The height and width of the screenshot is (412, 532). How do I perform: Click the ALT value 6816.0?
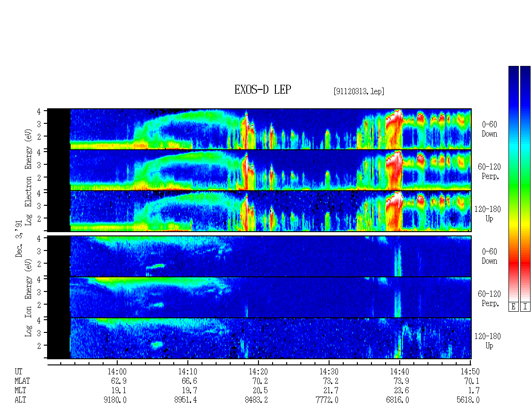click(398, 400)
